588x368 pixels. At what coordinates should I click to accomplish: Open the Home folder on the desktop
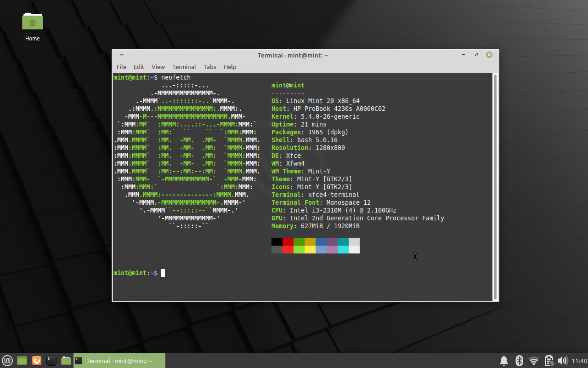(x=32, y=22)
